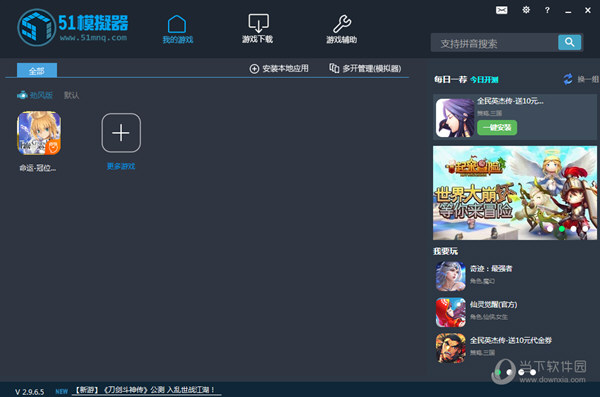600x397 pixels.
Task: Open the 游戏辅助 tools tab
Action: [341, 29]
